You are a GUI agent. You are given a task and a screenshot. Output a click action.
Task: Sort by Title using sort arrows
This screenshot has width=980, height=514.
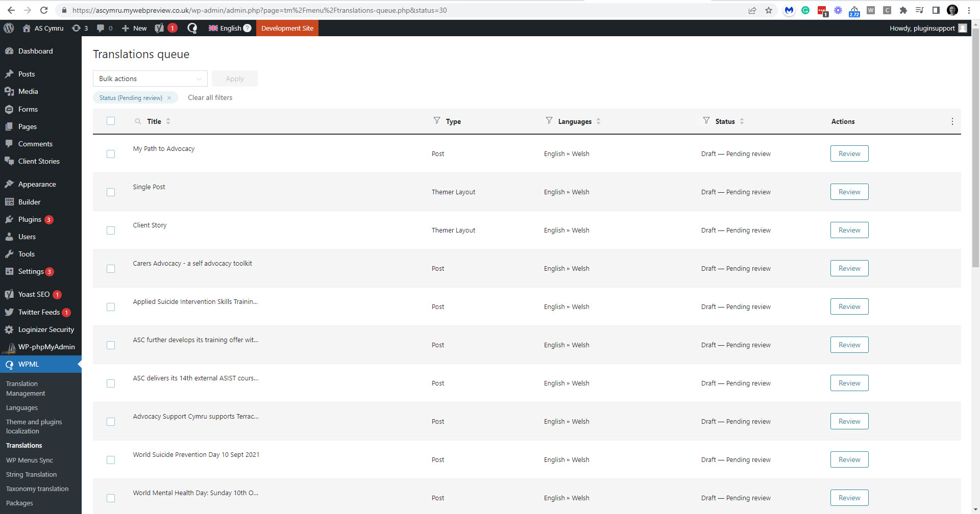[x=168, y=121]
